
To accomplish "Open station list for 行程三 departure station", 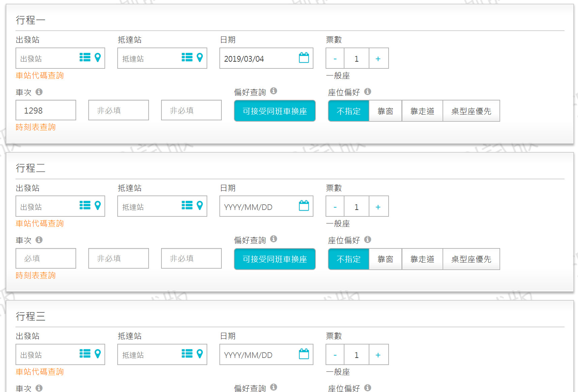I will point(85,354).
